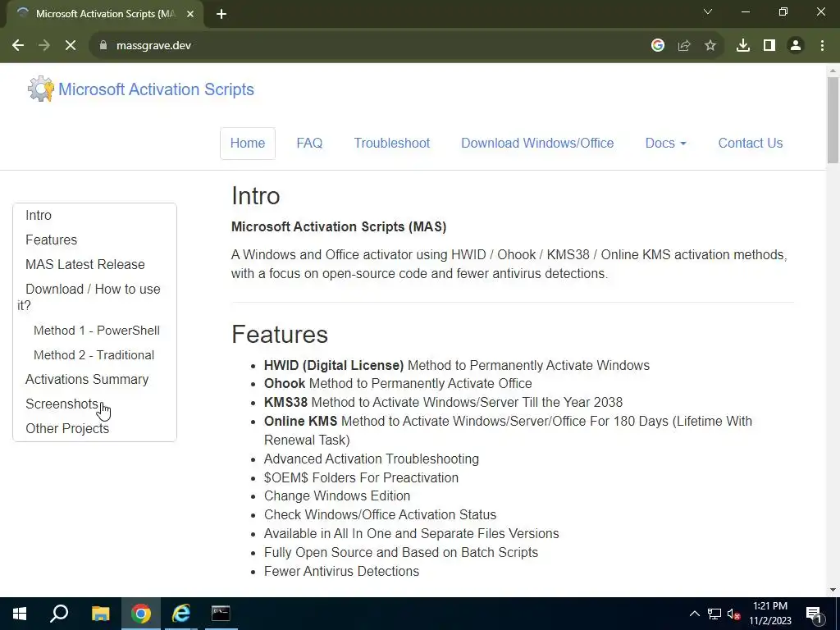Open a new tab with the plus button
Viewport: 840px width, 630px height.
point(221,14)
